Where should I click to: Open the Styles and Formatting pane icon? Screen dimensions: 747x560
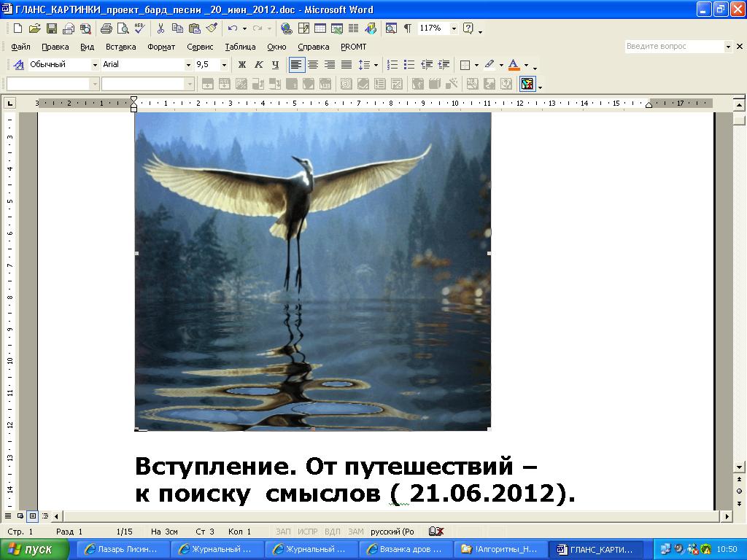point(18,65)
